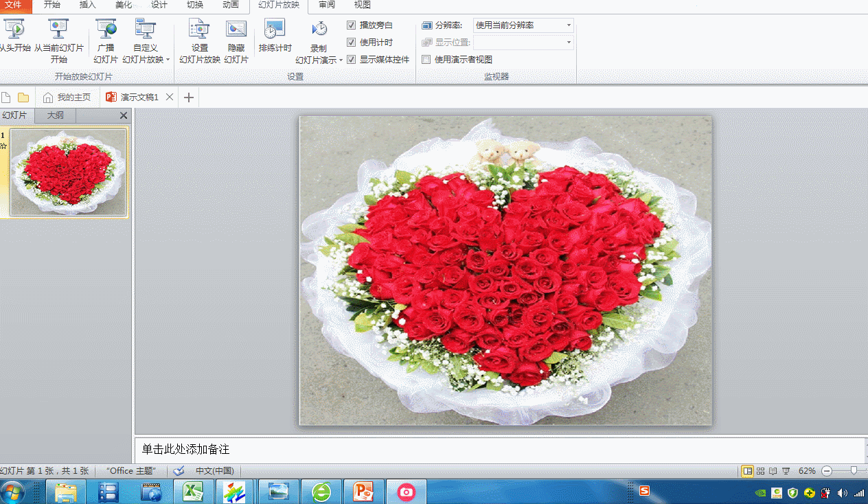Enable Use Presenter View (使用演示者视图)
The image size is (868, 504).
(x=426, y=60)
